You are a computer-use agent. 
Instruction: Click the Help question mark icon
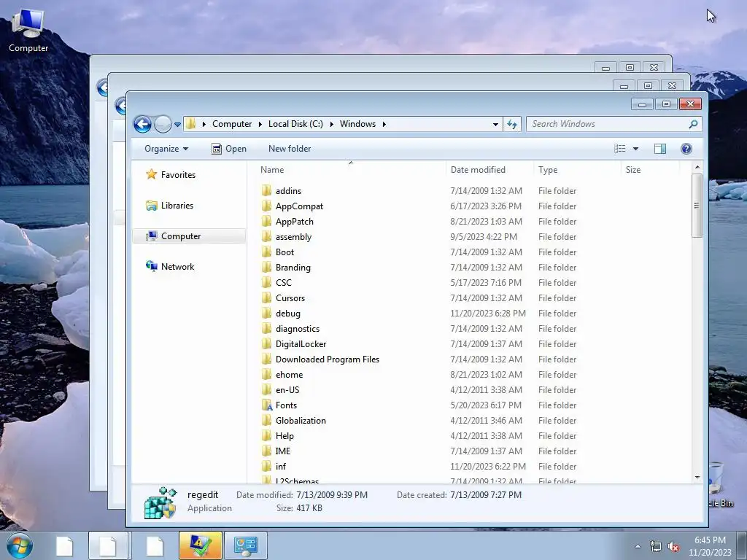point(686,149)
